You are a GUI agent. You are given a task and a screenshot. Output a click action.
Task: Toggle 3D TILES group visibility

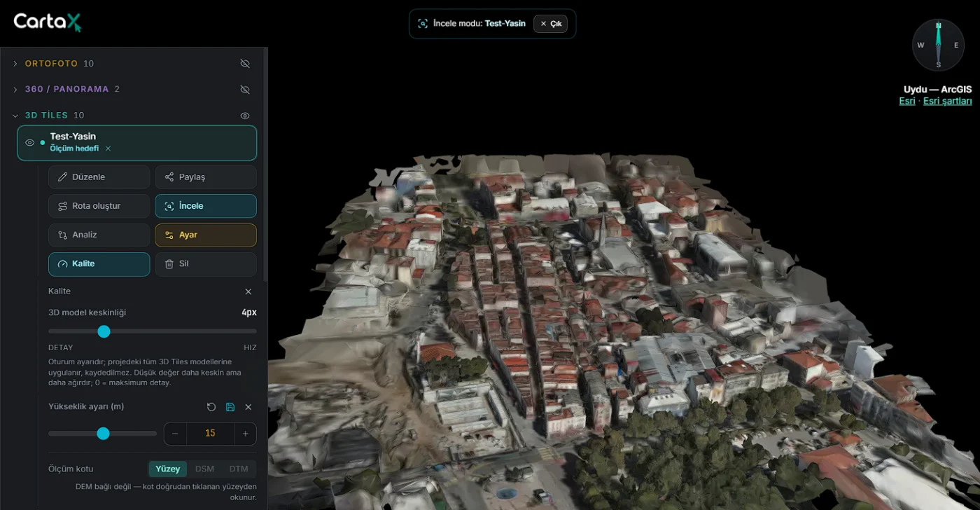coord(245,116)
